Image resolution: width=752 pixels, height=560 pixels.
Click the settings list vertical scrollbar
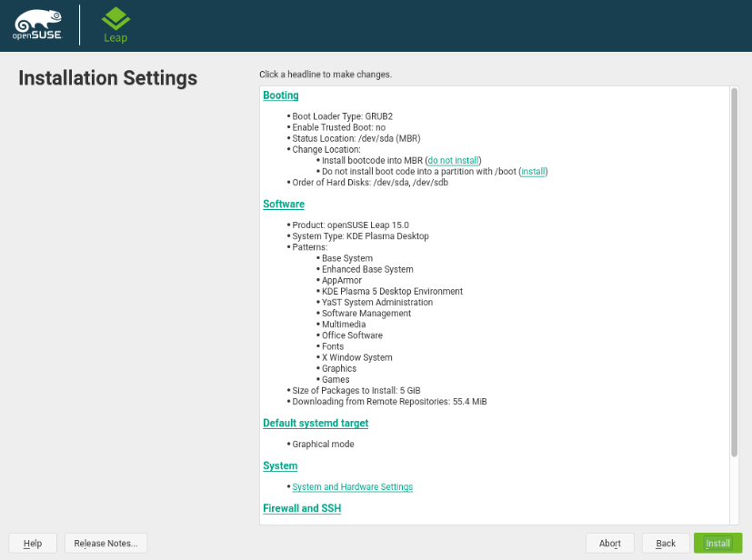click(734, 273)
